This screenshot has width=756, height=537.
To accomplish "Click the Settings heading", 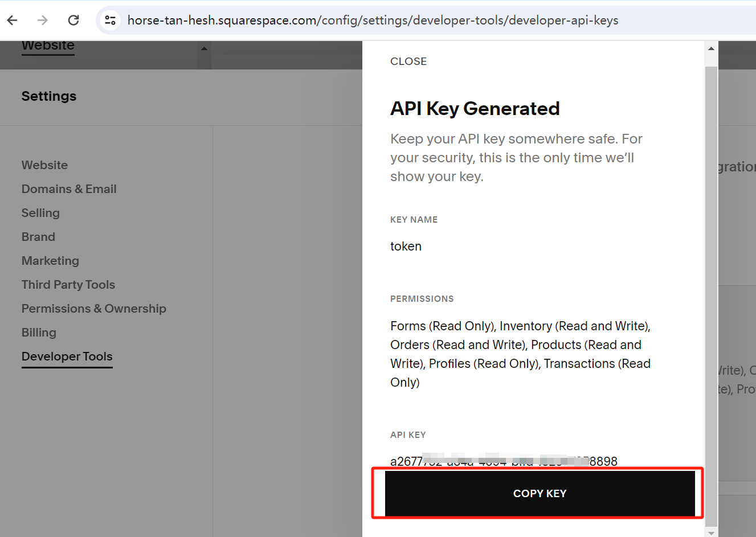I will (48, 96).
